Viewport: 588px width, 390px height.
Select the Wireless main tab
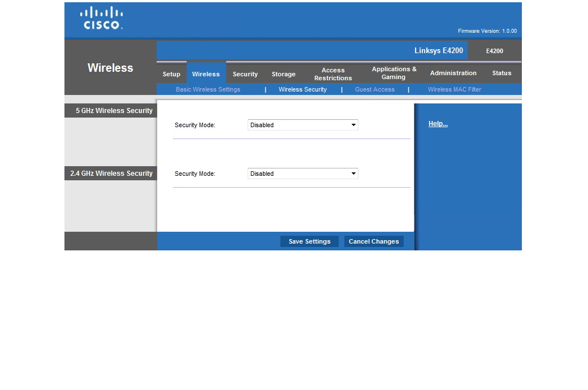[206, 74]
